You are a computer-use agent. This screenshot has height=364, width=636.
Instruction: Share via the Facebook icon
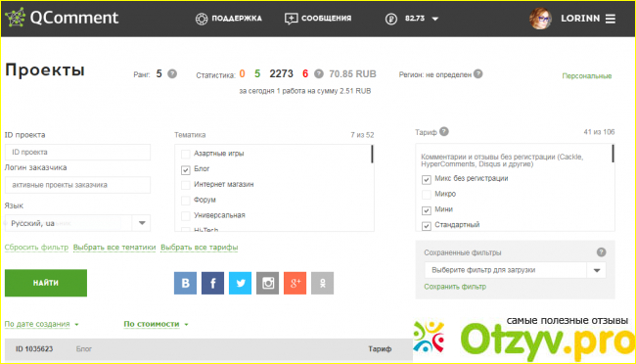[212, 283]
